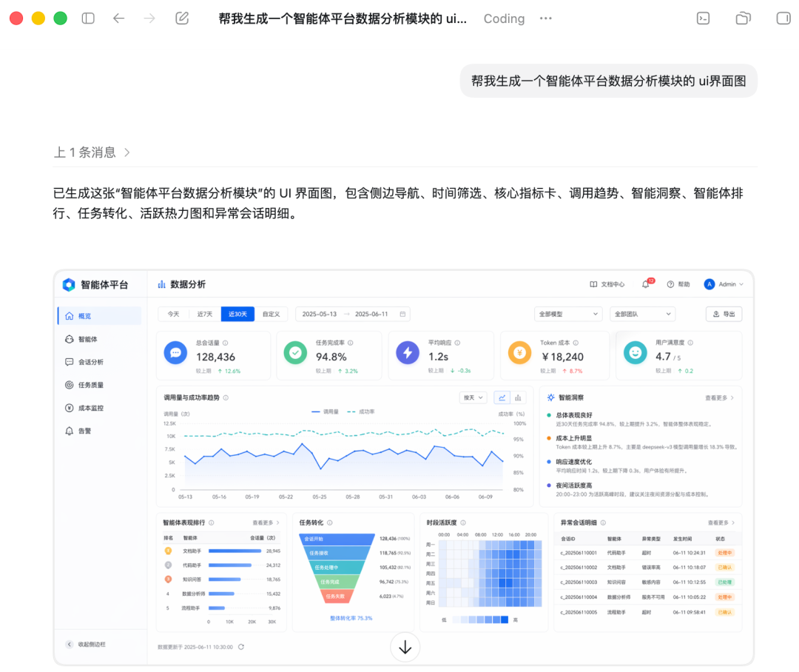Go forward with the right arrow
Image resolution: width=799 pixels, height=672 pixels.
tap(149, 19)
